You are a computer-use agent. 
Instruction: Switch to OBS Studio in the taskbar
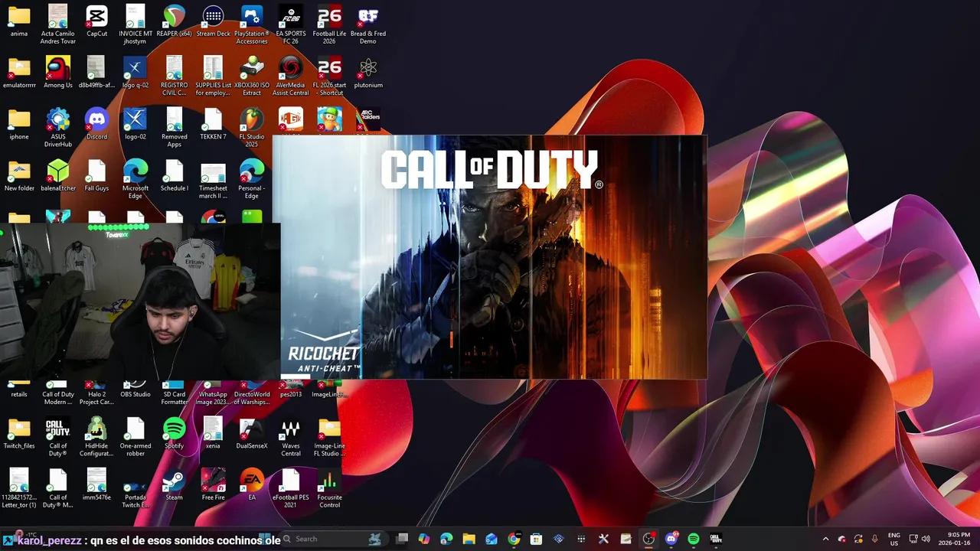tap(648, 539)
